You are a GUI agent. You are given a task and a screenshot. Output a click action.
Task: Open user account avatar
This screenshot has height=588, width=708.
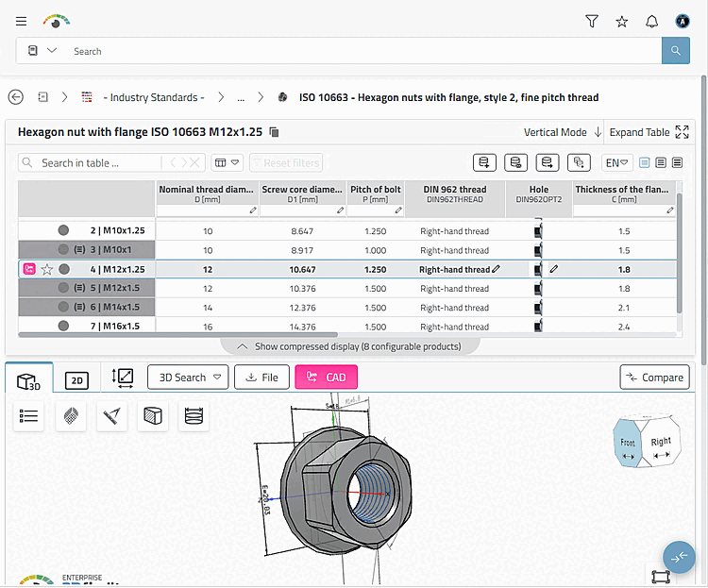pyautogui.click(x=683, y=21)
